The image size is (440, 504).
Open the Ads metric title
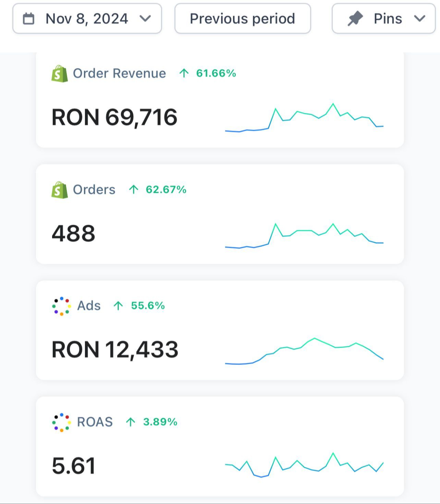click(x=89, y=306)
